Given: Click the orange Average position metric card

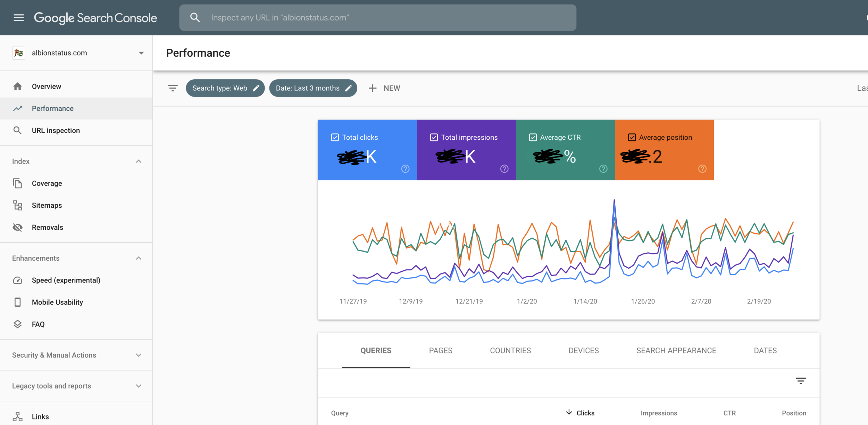Looking at the screenshot, I should (665, 150).
